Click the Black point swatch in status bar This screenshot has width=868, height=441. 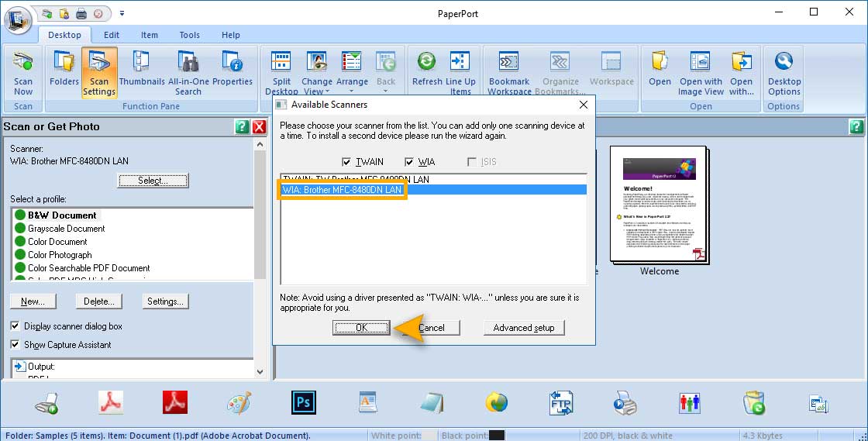(497, 436)
